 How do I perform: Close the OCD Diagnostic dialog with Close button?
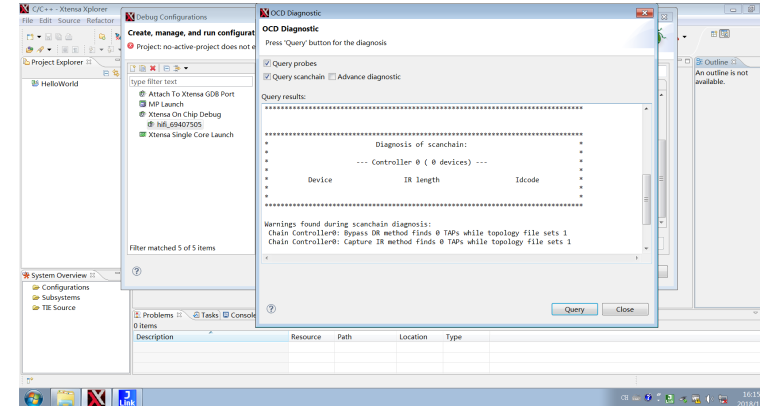[625, 309]
